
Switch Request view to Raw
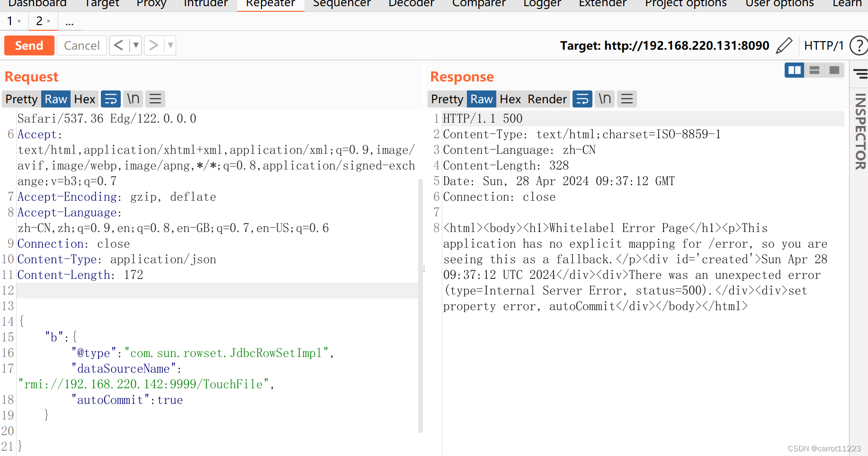coord(56,99)
